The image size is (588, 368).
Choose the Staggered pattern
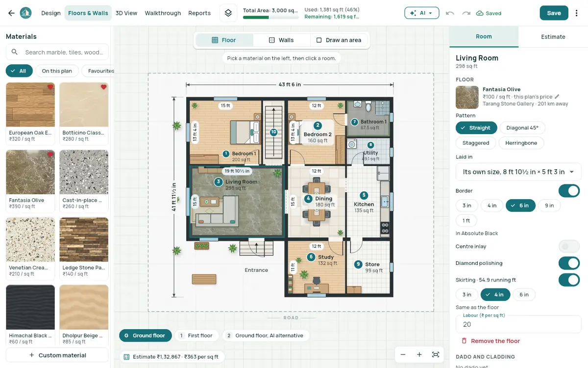[475, 143]
